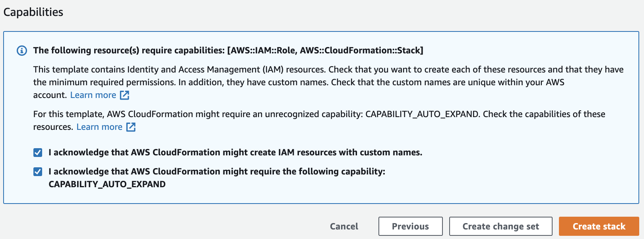Screen dimensions: 644x239
Task: Open external link icon after IAM Learn more
Action: tap(124, 95)
